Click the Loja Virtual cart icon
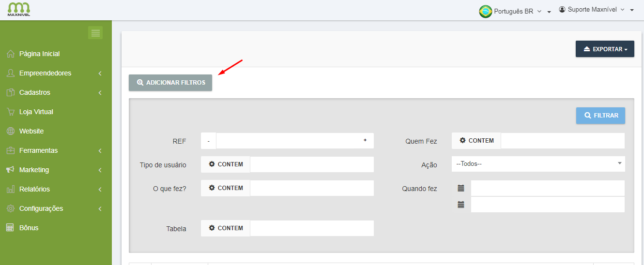The image size is (644, 265). click(x=10, y=112)
